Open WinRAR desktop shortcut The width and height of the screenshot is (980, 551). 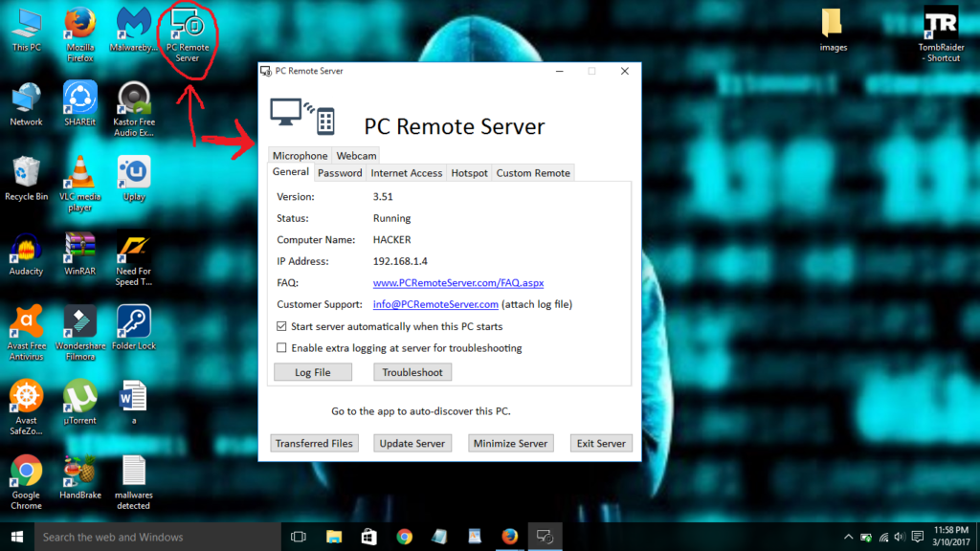click(x=80, y=253)
